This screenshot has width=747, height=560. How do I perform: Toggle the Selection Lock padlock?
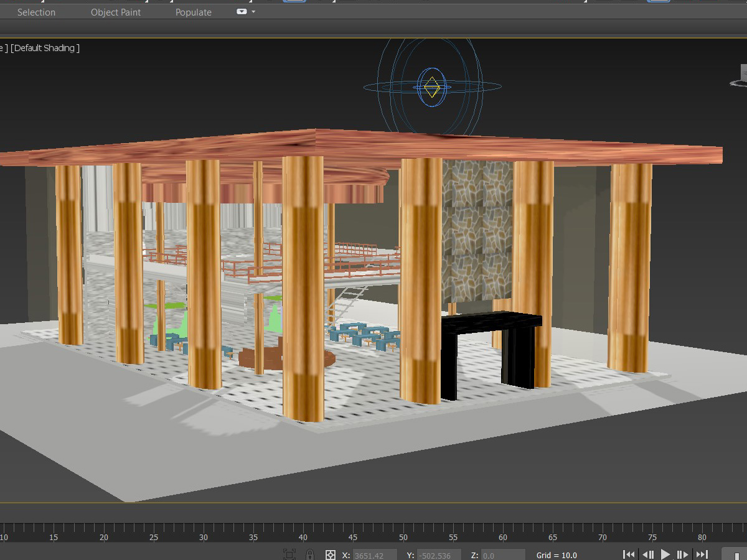tap(309, 554)
